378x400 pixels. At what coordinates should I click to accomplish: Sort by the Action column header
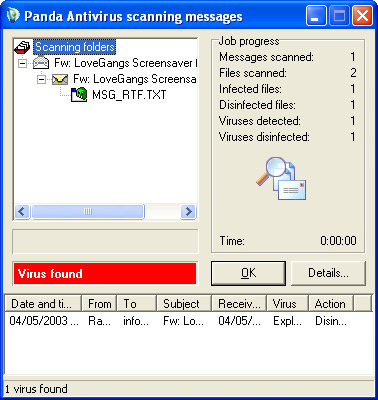coord(331,304)
